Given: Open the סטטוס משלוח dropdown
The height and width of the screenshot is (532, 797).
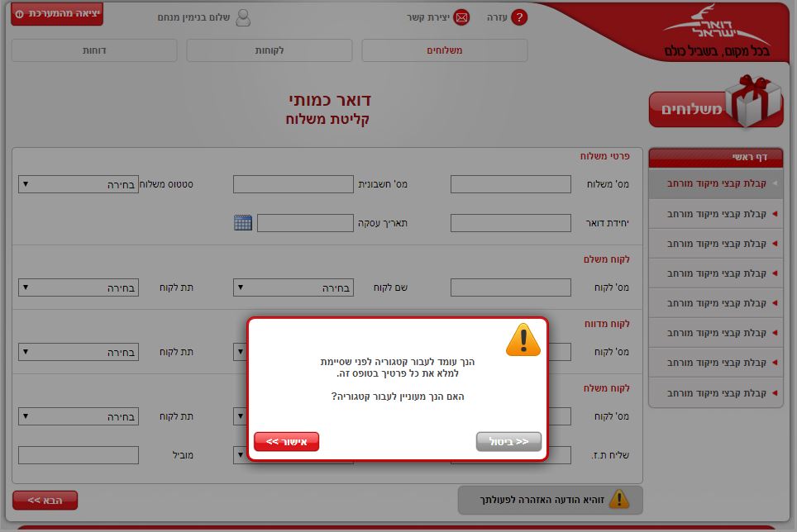Looking at the screenshot, I should [79, 184].
